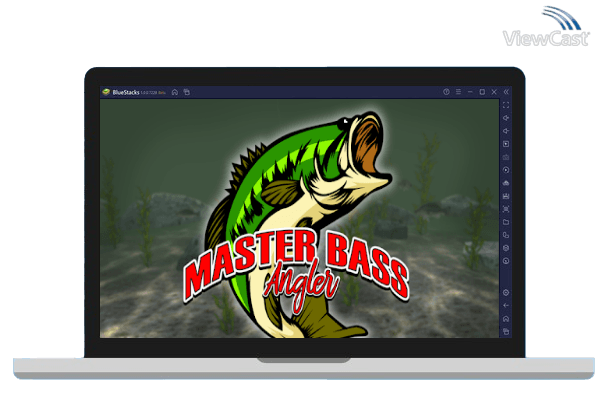Image resolution: width=602 pixels, height=414 pixels.
Task: Click the cloud-shaped icon in sidebar
Action: pos(506,183)
